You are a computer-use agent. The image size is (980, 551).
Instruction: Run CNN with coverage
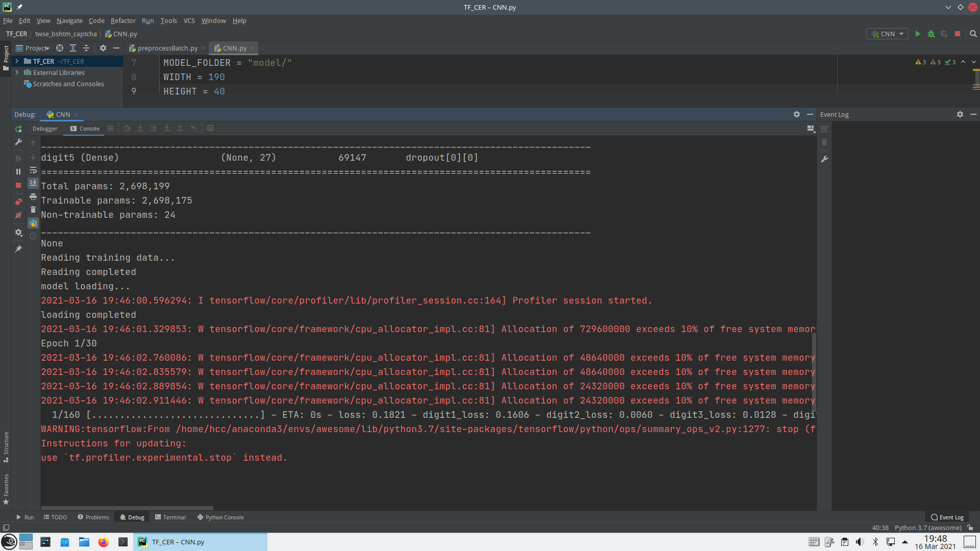(x=944, y=34)
